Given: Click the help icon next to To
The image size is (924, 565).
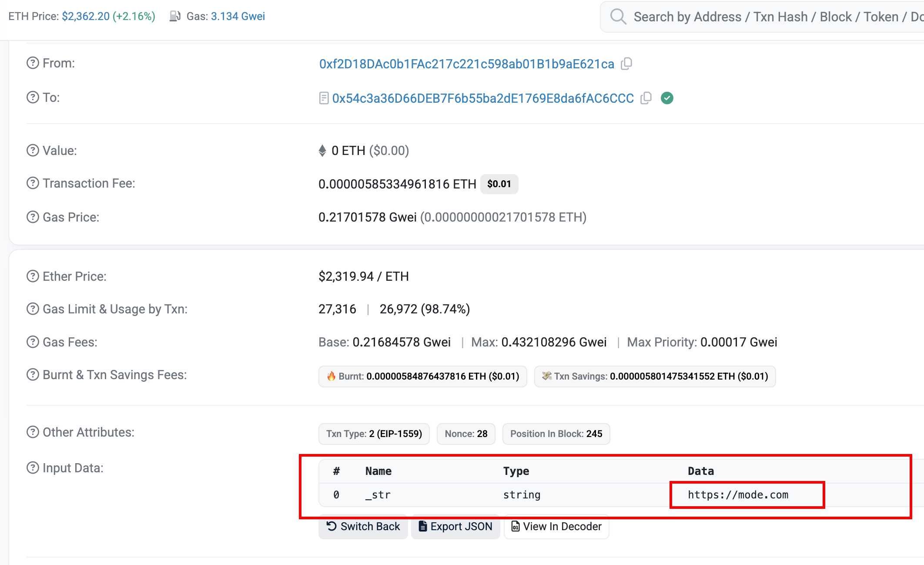Looking at the screenshot, I should tap(33, 98).
